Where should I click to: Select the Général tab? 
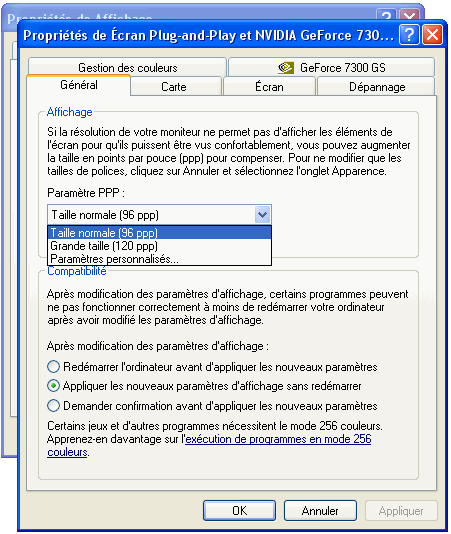[x=79, y=85]
